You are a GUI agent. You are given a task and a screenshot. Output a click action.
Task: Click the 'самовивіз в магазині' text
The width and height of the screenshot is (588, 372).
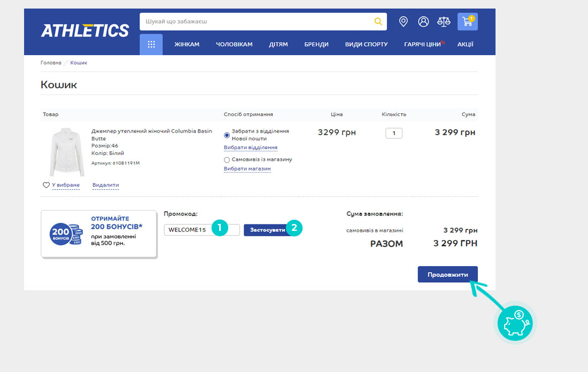click(x=375, y=230)
